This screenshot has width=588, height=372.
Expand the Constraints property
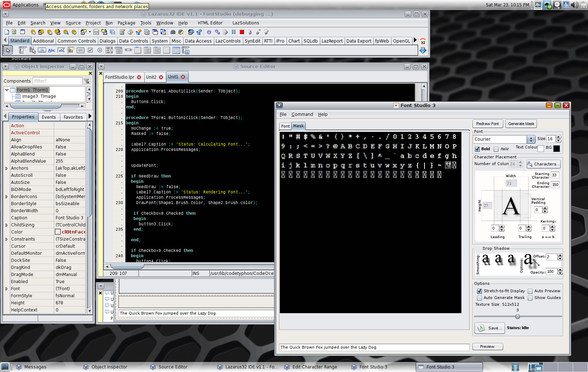tap(6, 239)
